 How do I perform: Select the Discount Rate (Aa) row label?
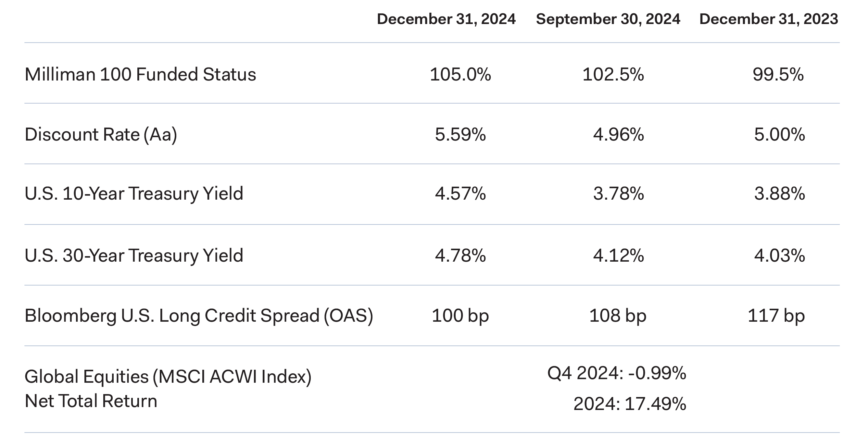[x=101, y=134]
